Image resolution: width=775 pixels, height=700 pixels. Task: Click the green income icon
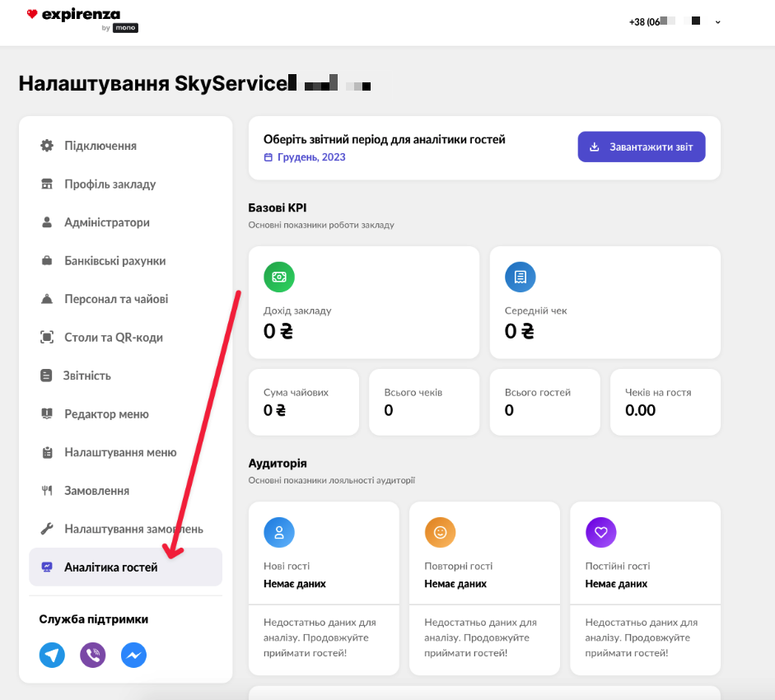(x=279, y=277)
